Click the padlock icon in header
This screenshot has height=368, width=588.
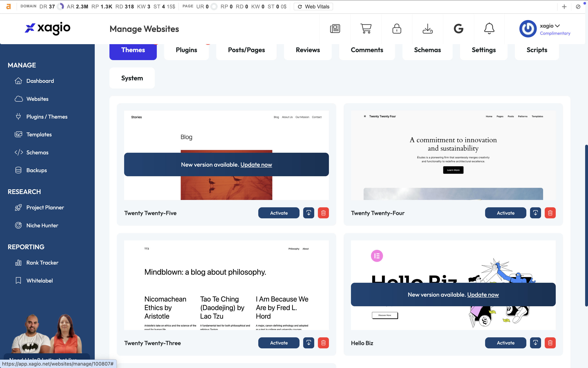click(396, 29)
